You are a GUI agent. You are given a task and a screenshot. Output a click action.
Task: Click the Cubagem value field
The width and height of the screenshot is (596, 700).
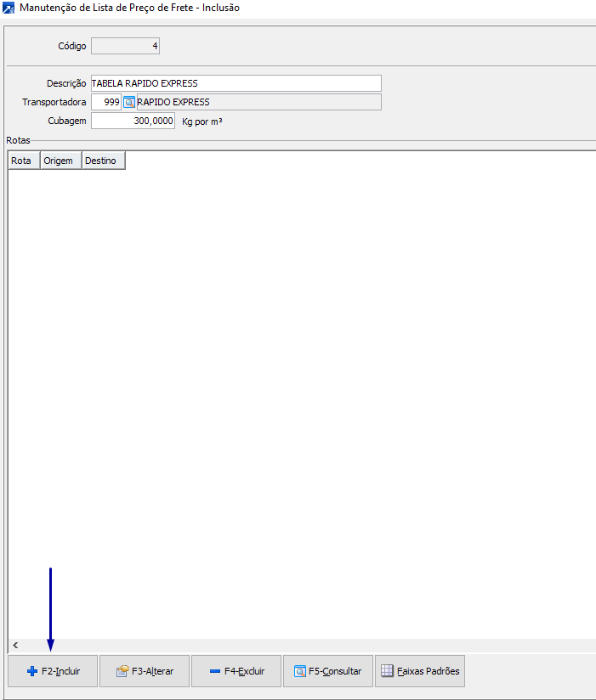coord(133,121)
